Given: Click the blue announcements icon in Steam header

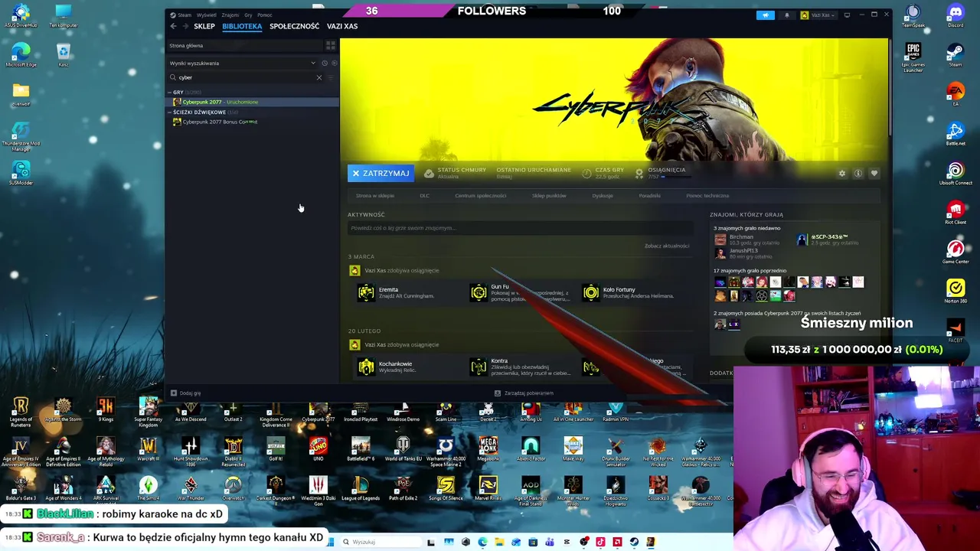Looking at the screenshot, I should (766, 15).
